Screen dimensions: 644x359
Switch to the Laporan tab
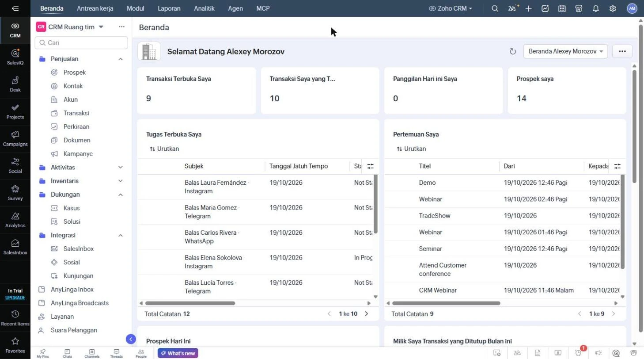169,8
